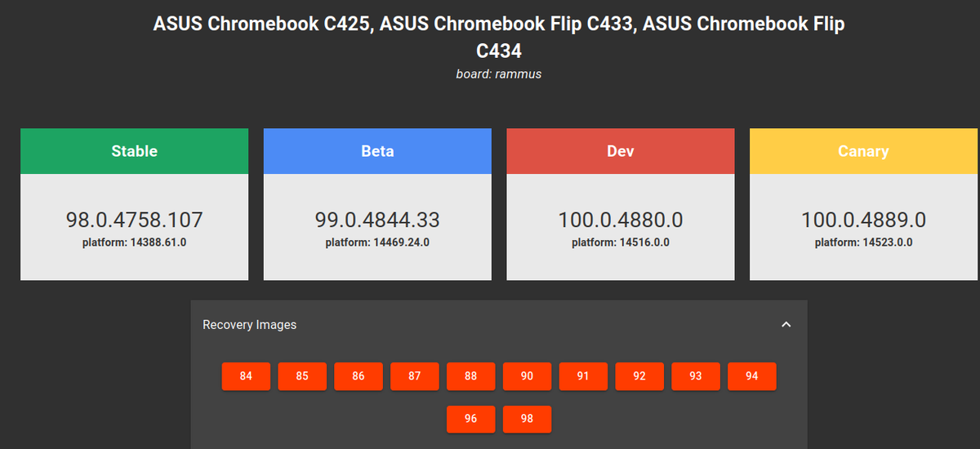Click the recovery image 93 button

[696, 376]
